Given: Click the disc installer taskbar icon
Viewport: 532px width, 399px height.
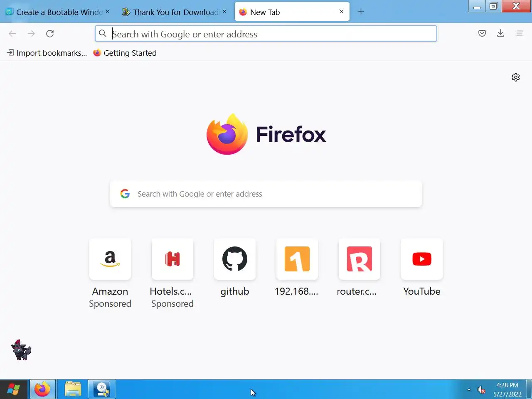Looking at the screenshot, I should [102, 389].
